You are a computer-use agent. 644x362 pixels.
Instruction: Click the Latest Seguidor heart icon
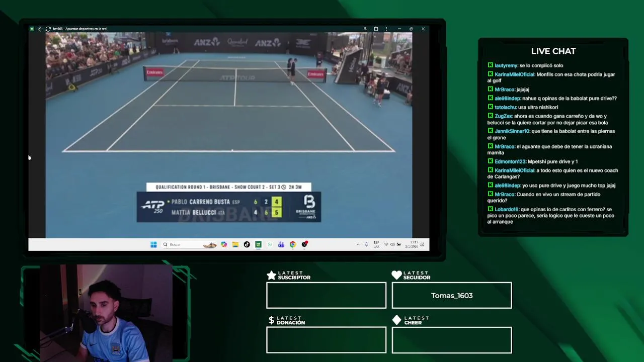coord(396,275)
